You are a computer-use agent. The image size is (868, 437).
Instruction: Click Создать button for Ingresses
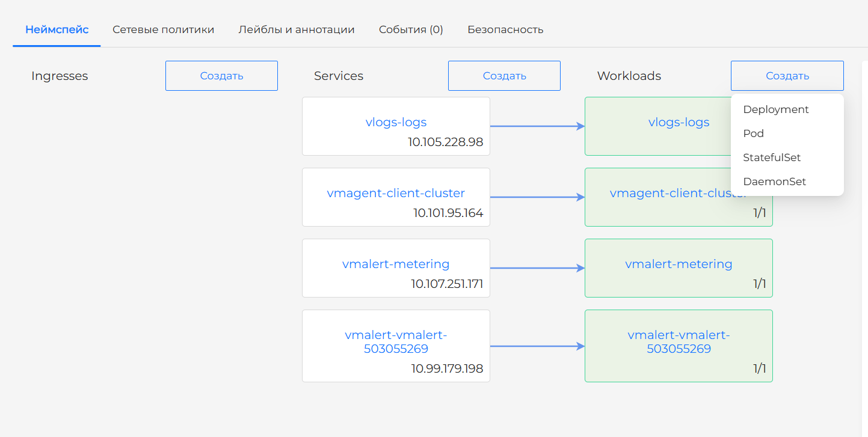click(x=221, y=76)
